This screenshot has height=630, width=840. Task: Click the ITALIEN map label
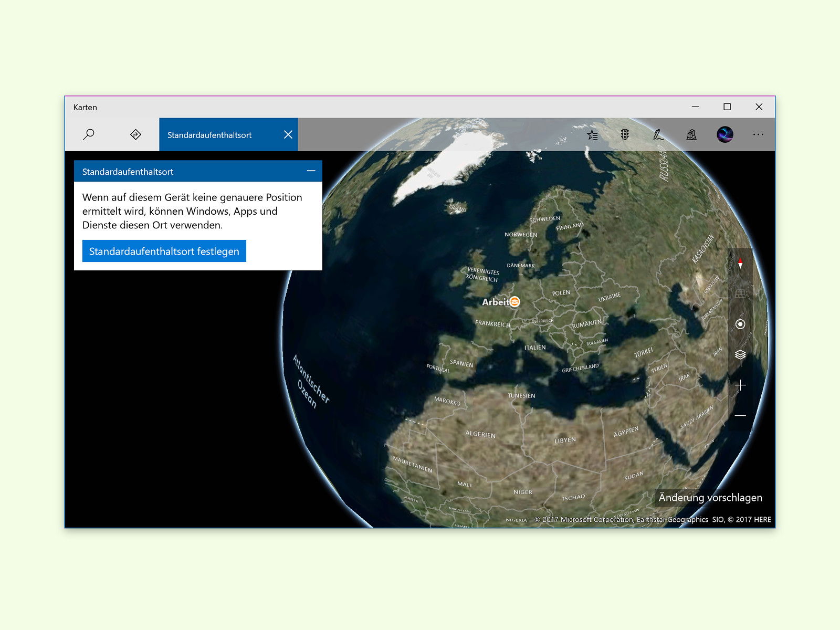pos(535,348)
